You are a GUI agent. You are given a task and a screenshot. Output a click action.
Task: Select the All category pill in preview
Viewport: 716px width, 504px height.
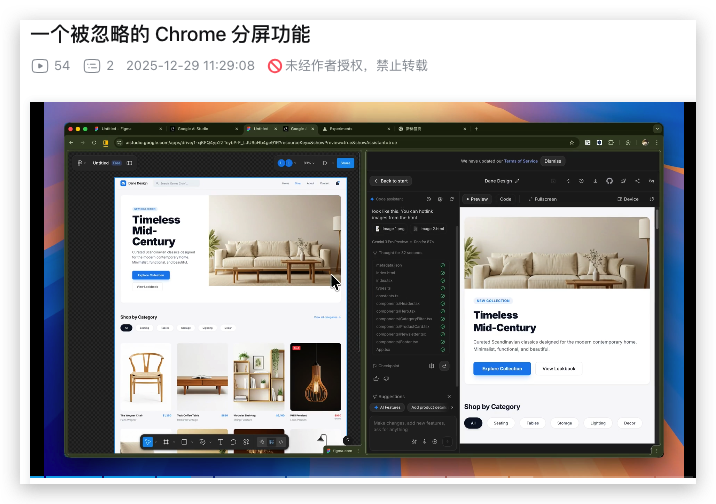pyautogui.click(x=473, y=423)
